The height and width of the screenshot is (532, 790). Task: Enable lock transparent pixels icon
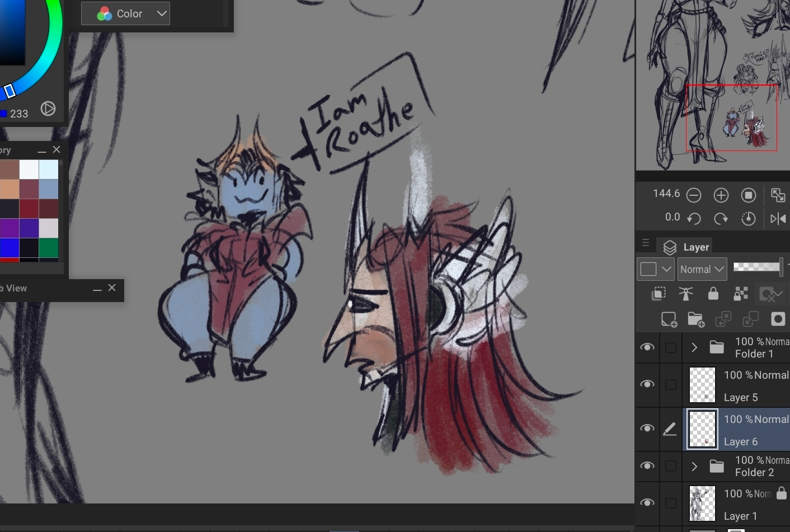coord(741,294)
